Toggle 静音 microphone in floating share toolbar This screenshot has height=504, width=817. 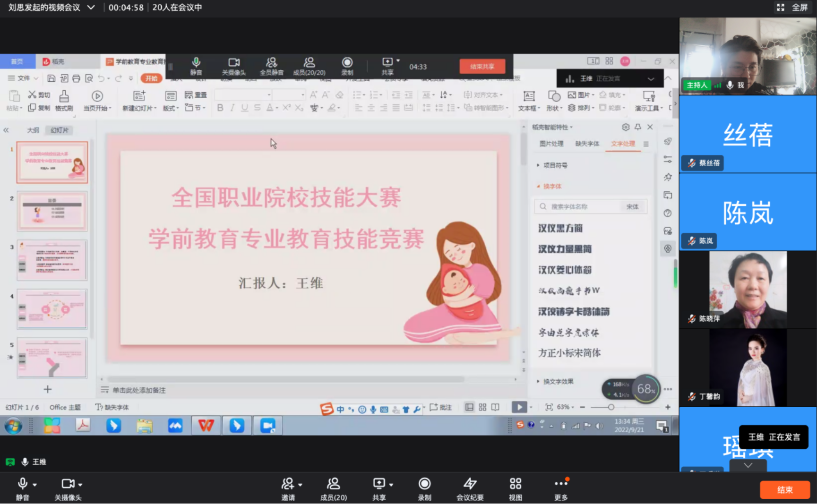(x=196, y=67)
